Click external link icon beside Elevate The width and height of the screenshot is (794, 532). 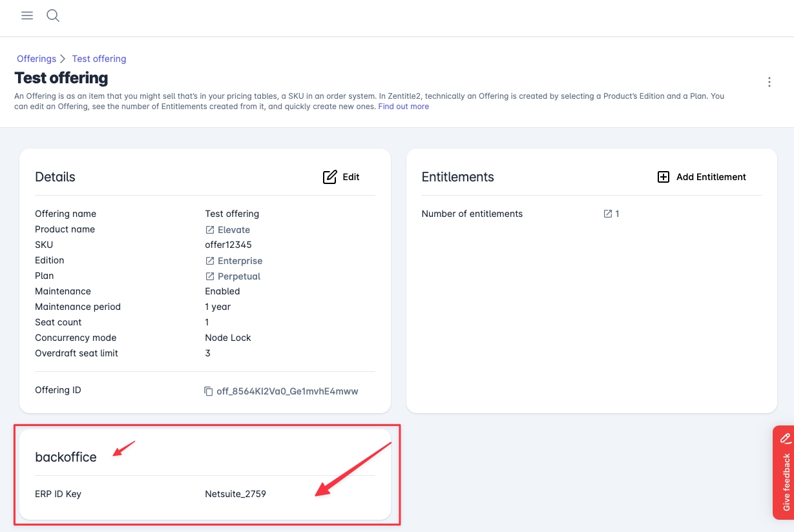click(x=210, y=230)
